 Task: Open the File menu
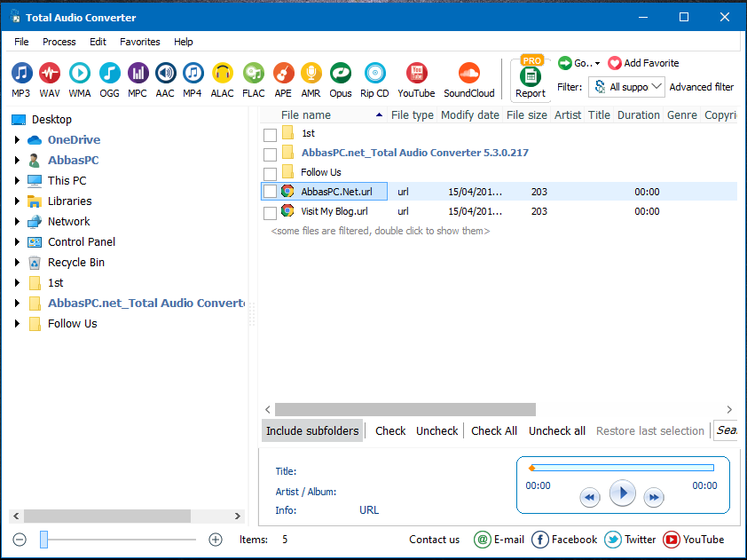(x=21, y=42)
